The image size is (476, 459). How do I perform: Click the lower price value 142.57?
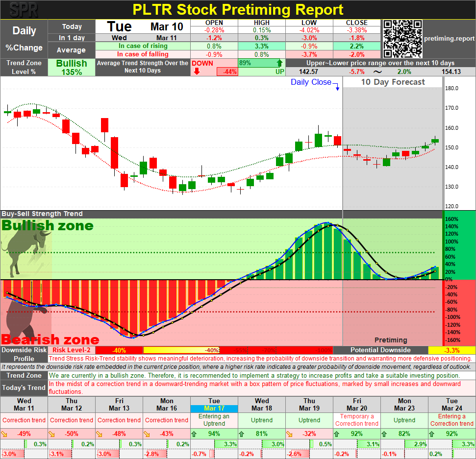[x=308, y=72]
